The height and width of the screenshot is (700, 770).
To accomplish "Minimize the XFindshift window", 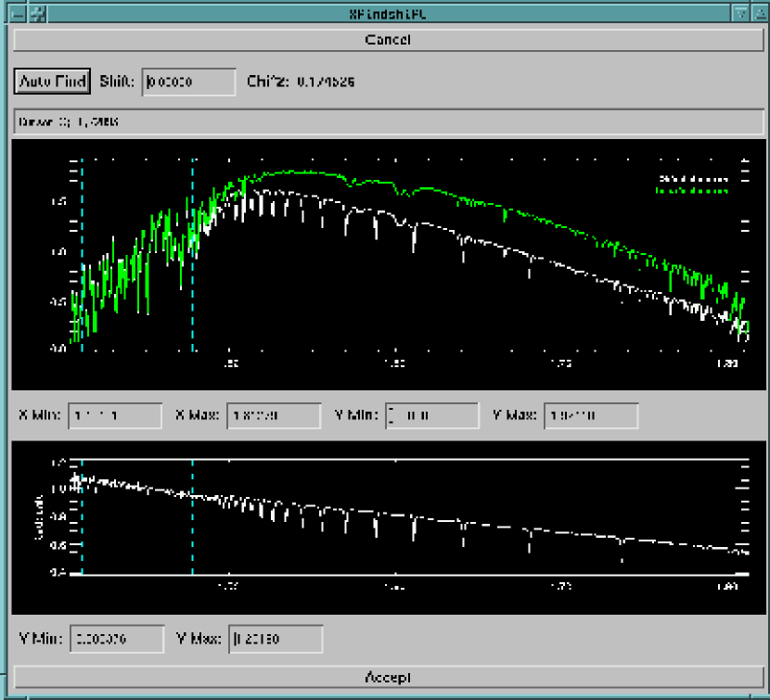I will click(x=740, y=14).
